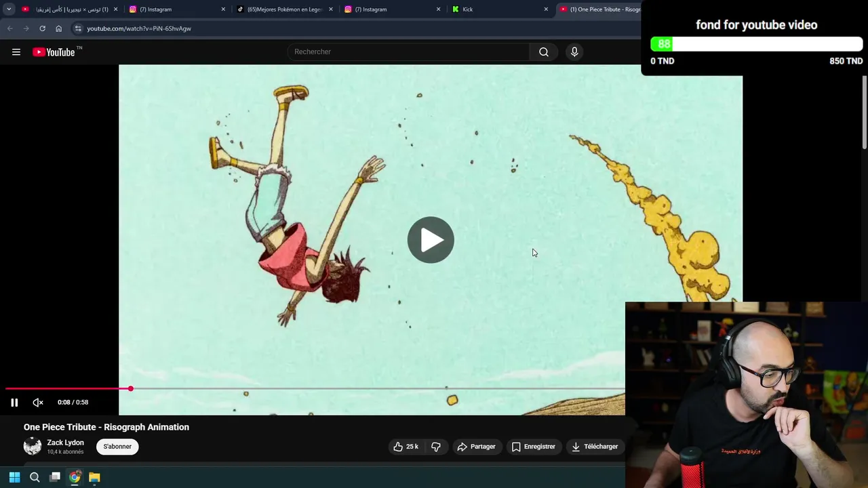The height and width of the screenshot is (488, 868).
Task: Focus the Rechercher search field
Action: pyautogui.click(x=409, y=52)
